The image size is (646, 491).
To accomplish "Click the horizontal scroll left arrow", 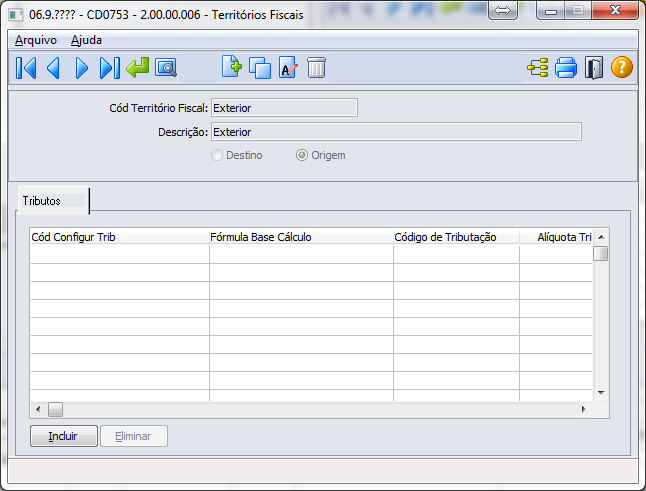I will [x=38, y=409].
